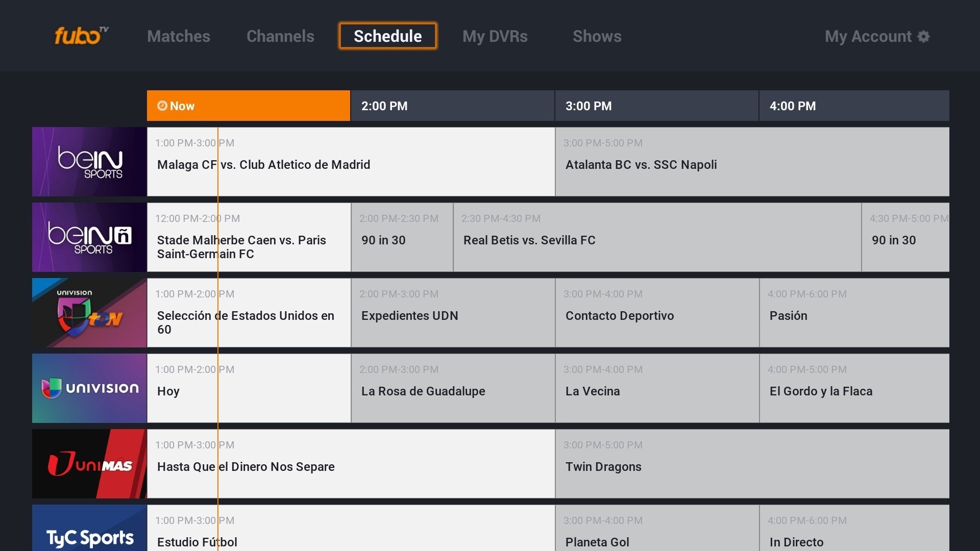Select the Schedule tab

tap(389, 36)
